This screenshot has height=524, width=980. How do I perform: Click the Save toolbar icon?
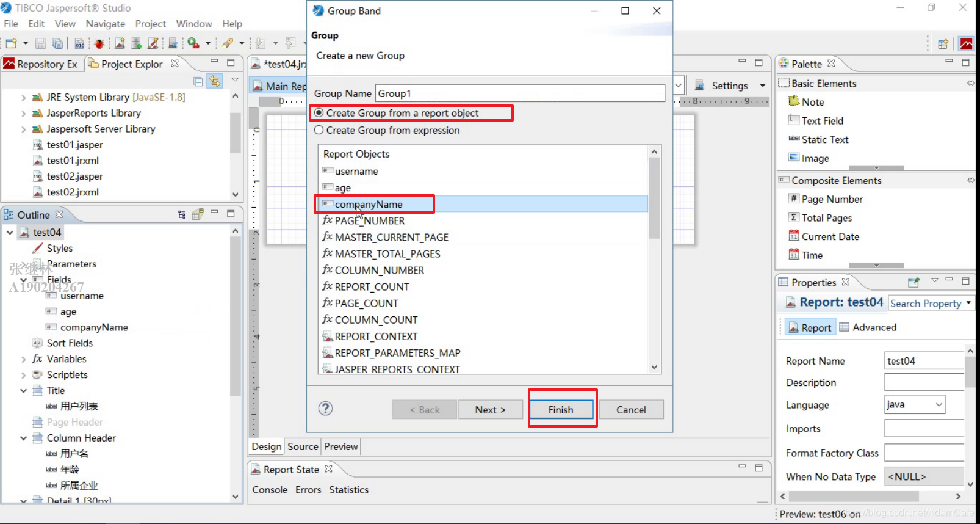click(x=41, y=43)
